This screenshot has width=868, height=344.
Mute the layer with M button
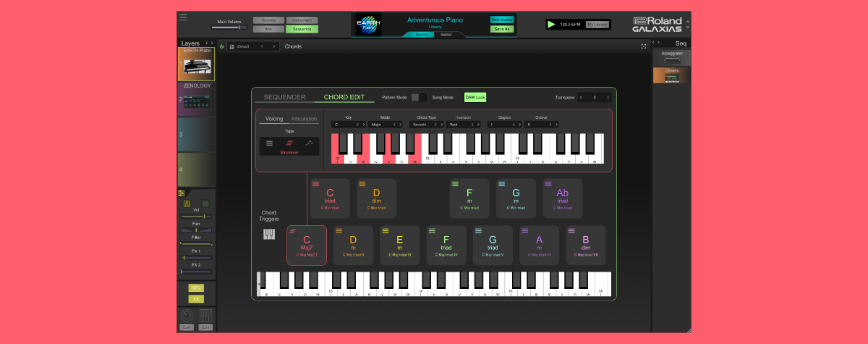point(186,204)
